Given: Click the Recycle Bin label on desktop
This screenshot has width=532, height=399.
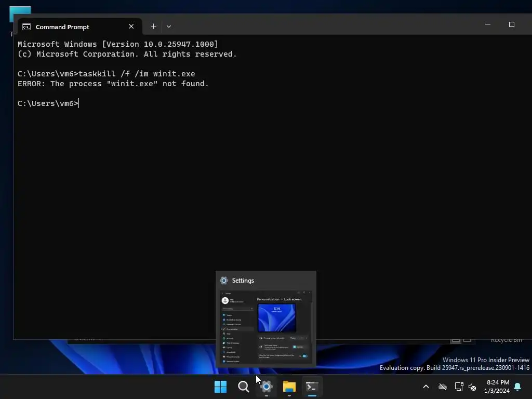Looking at the screenshot, I should [x=506, y=340].
